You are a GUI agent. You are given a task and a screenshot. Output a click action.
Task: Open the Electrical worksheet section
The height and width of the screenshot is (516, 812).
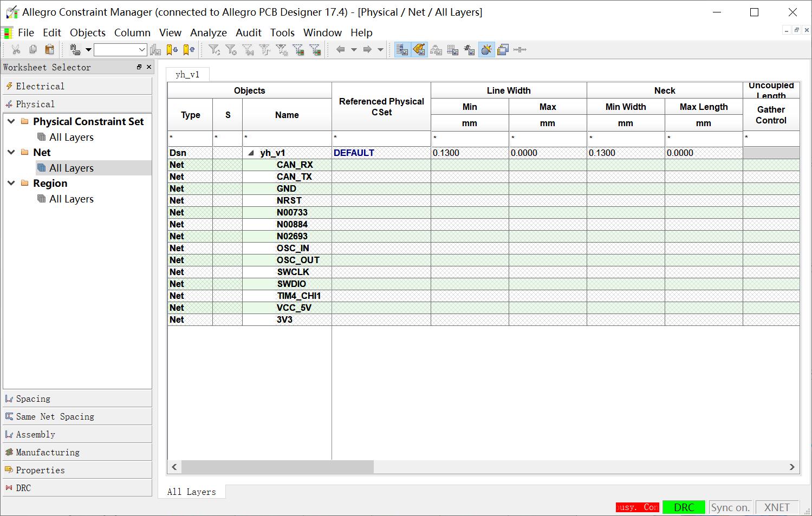[x=77, y=86]
